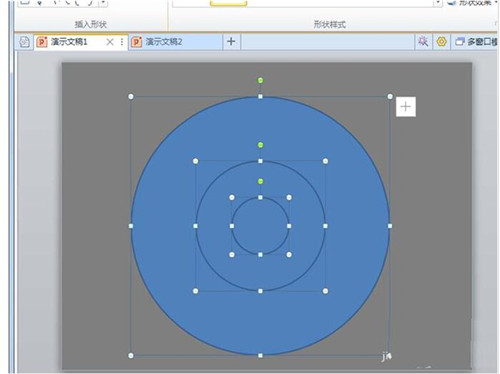
Task: Click the green rotation handle of the middle circle
Action: click(260, 145)
